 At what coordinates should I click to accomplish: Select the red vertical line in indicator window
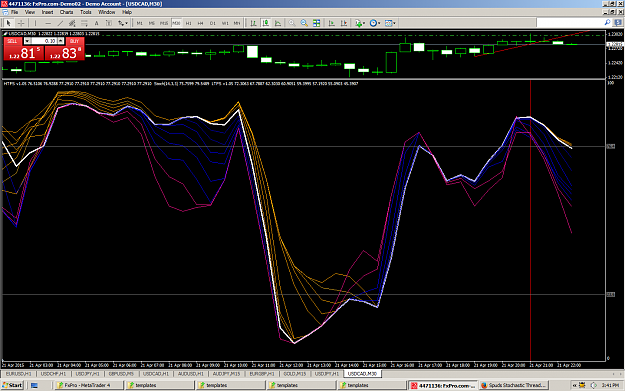531,219
